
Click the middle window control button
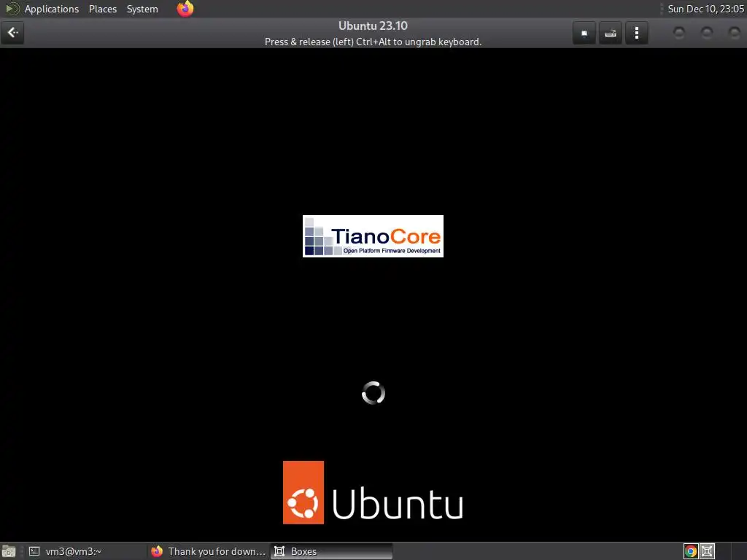[707, 33]
